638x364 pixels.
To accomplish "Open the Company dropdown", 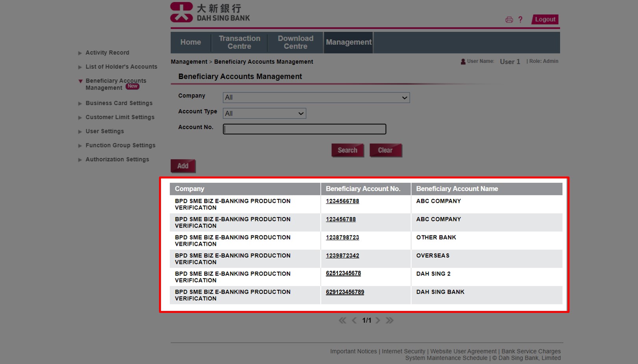I will coord(316,97).
